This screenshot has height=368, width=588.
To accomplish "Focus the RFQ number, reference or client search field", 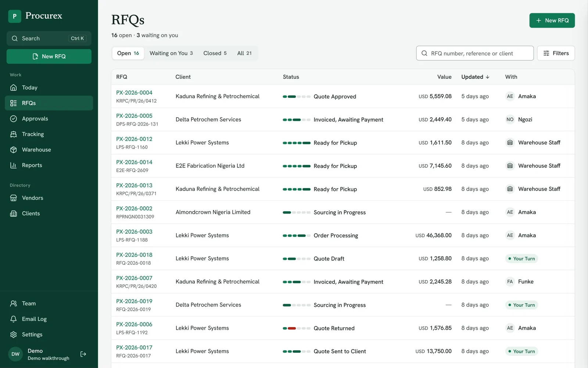I will (475, 53).
